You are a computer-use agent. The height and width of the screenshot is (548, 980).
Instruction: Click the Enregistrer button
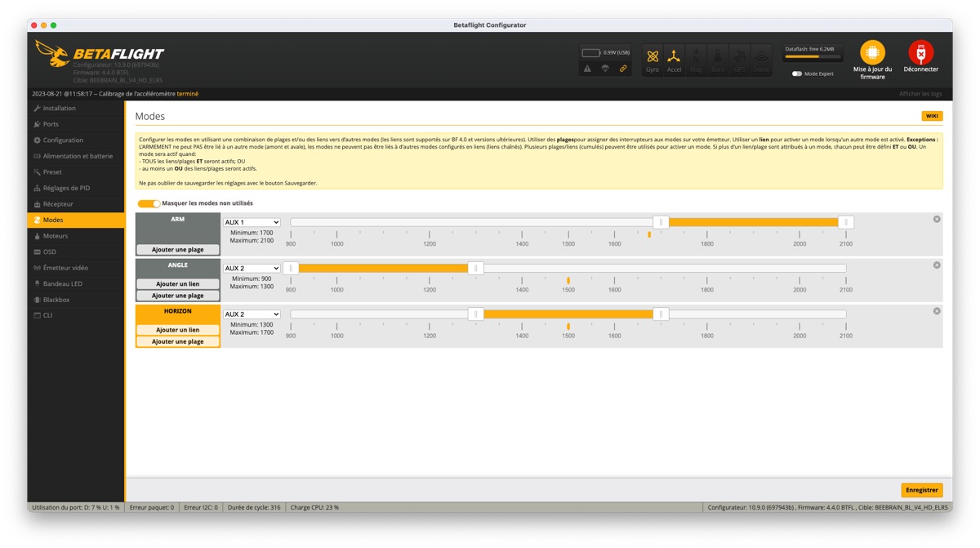[x=922, y=490]
